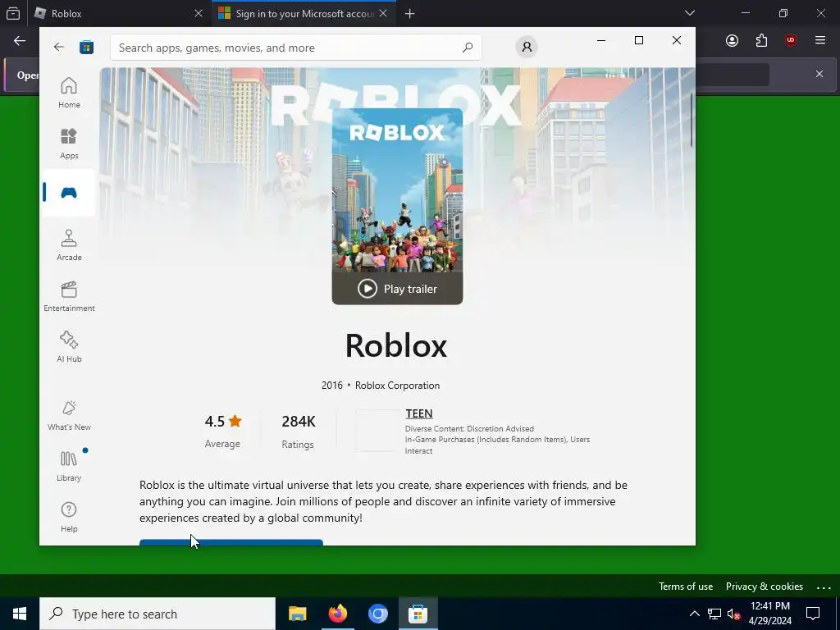
Task: Go back in Microsoft Store window
Action: point(59,47)
